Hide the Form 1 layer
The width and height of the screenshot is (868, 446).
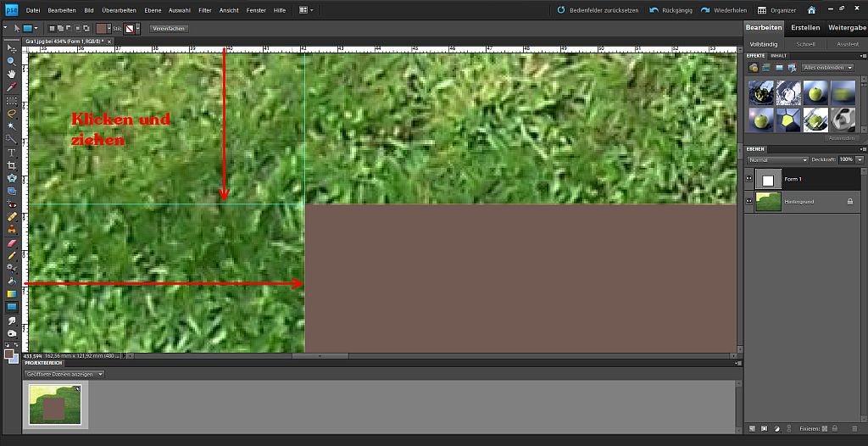(x=749, y=179)
